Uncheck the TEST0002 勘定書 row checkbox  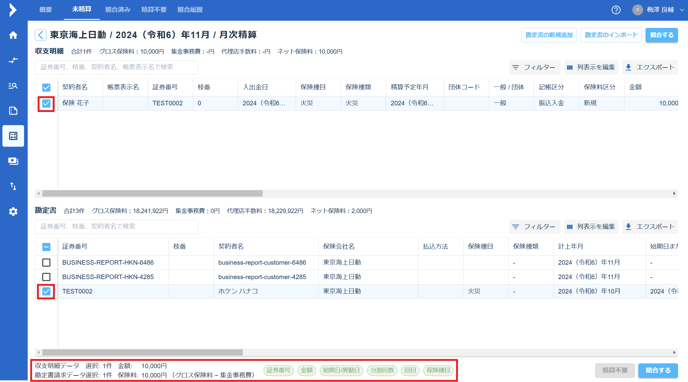click(46, 292)
